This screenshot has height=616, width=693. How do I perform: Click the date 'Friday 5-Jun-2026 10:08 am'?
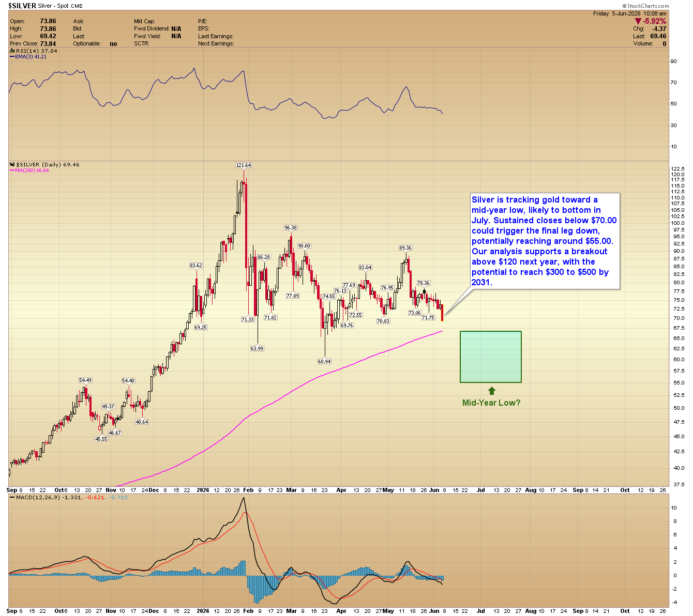[629, 13]
